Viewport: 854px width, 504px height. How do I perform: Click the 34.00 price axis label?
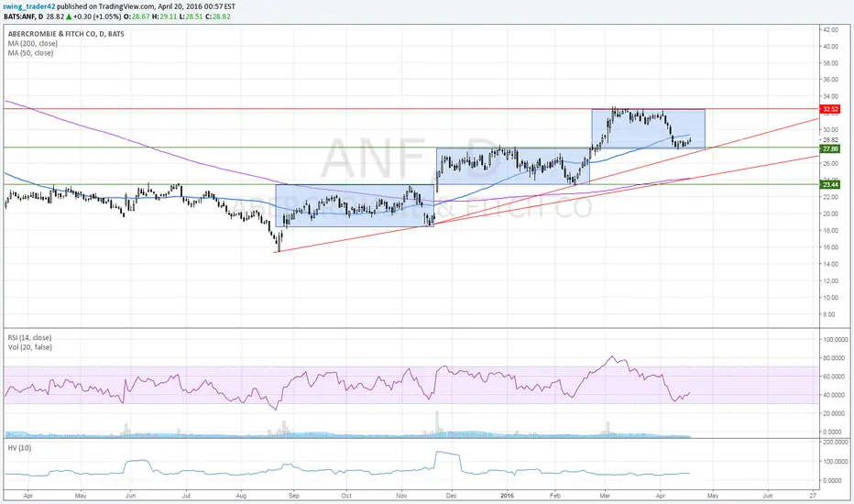point(830,96)
